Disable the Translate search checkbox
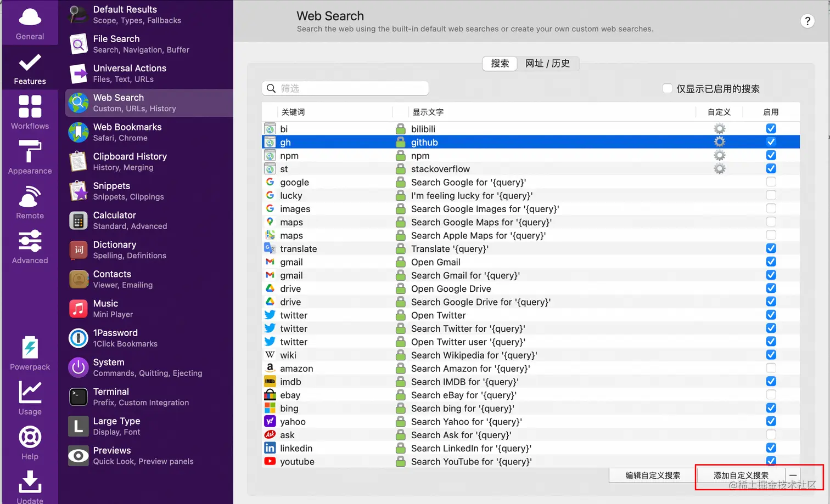This screenshot has height=504, width=830. coord(771,248)
